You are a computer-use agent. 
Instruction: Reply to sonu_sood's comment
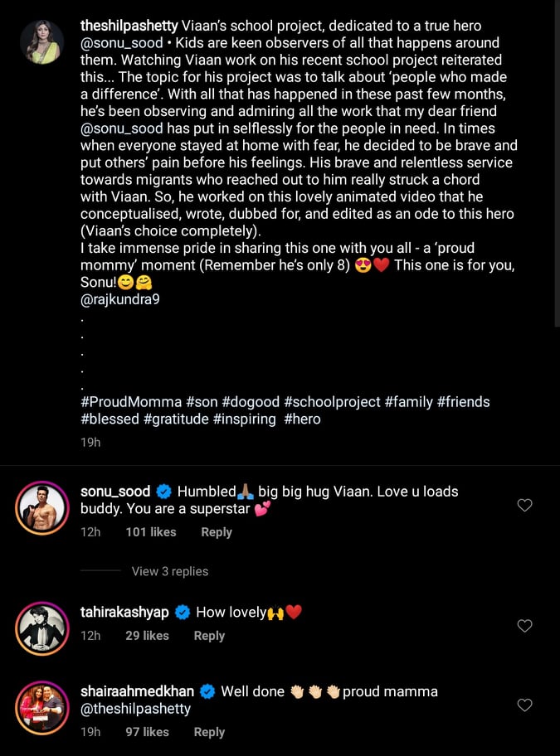217,532
